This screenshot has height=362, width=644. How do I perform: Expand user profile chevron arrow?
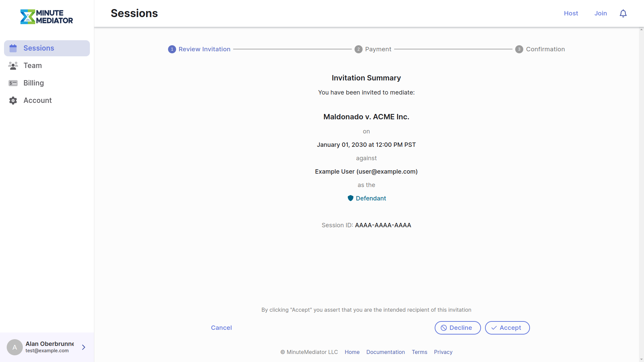84,347
